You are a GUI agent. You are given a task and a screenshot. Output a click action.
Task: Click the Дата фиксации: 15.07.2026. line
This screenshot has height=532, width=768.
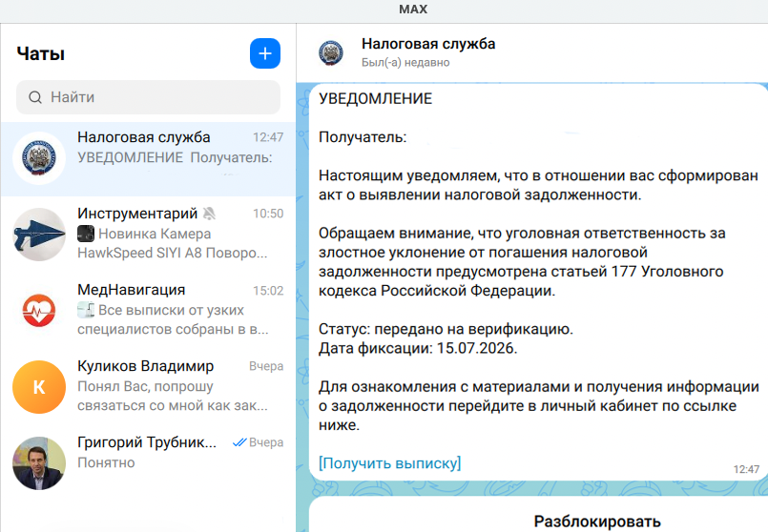click(x=418, y=348)
